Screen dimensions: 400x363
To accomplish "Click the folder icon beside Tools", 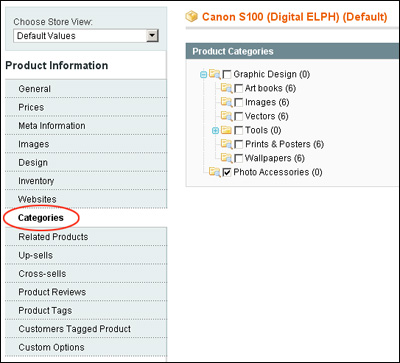I will pos(226,130).
